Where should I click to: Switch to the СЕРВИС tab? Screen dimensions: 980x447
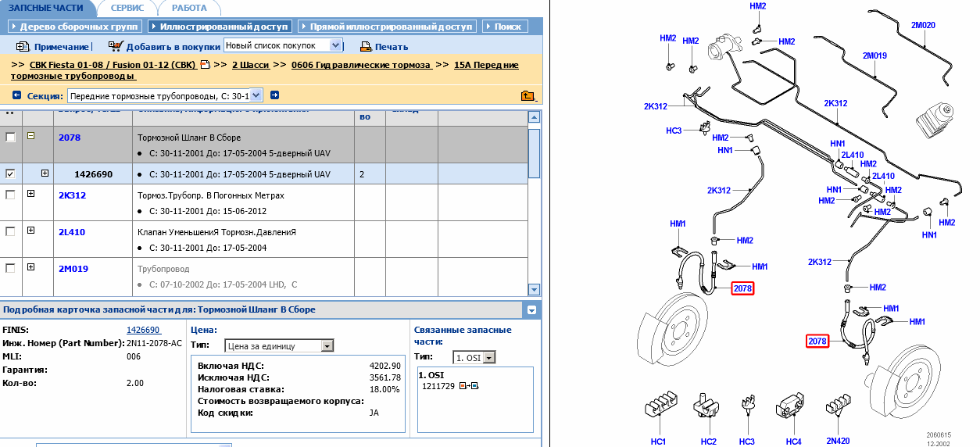pyautogui.click(x=127, y=8)
